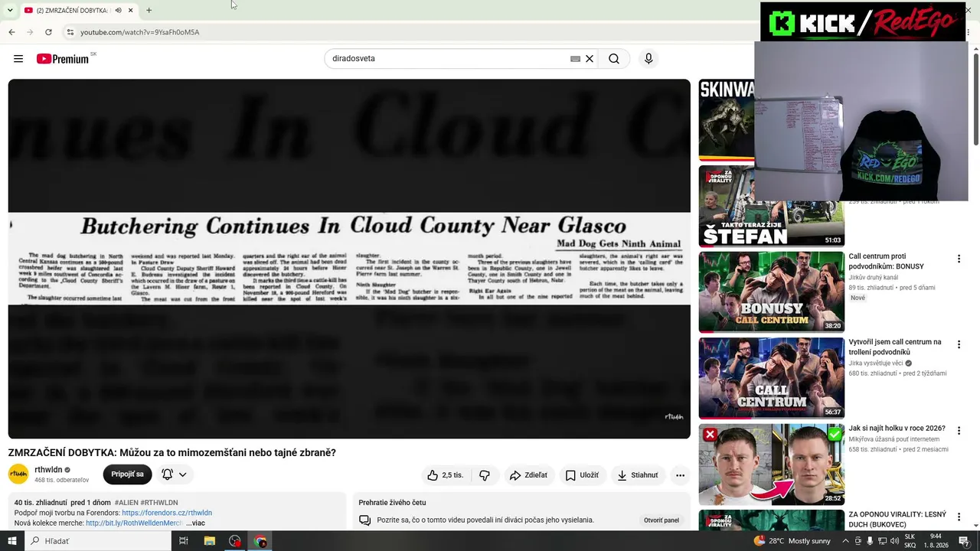Open 'Call centrum proti podvodníkům: BONUSY' title

[886, 261]
